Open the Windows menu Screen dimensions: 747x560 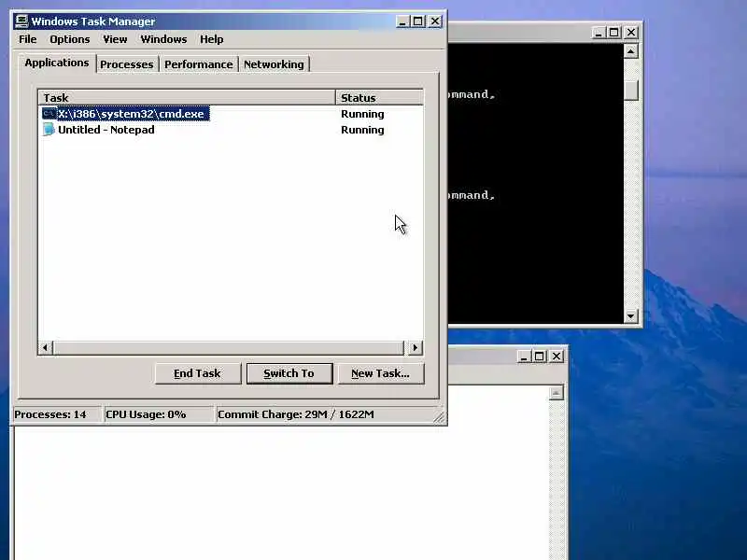[x=163, y=39]
